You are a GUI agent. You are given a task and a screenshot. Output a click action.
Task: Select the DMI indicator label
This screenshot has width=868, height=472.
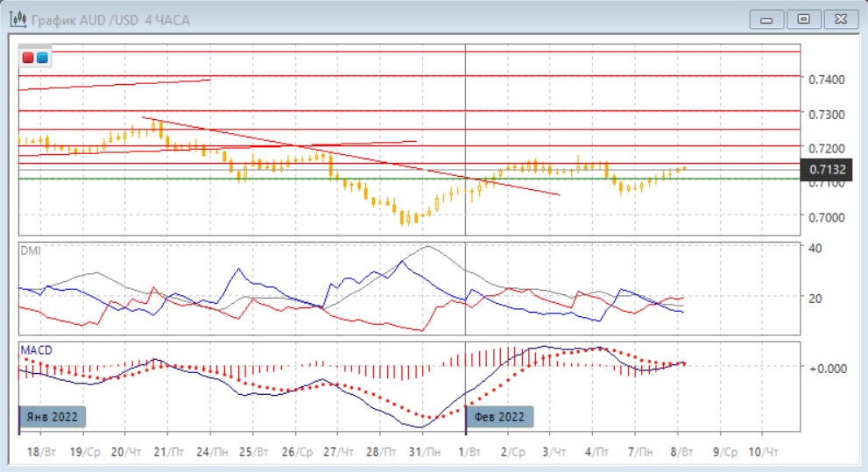click(x=30, y=250)
